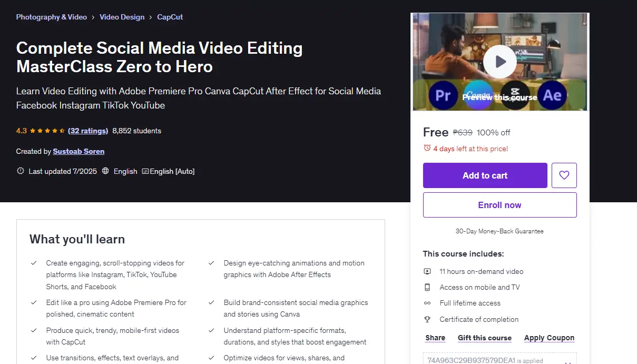Click the star rating icons

(47, 131)
